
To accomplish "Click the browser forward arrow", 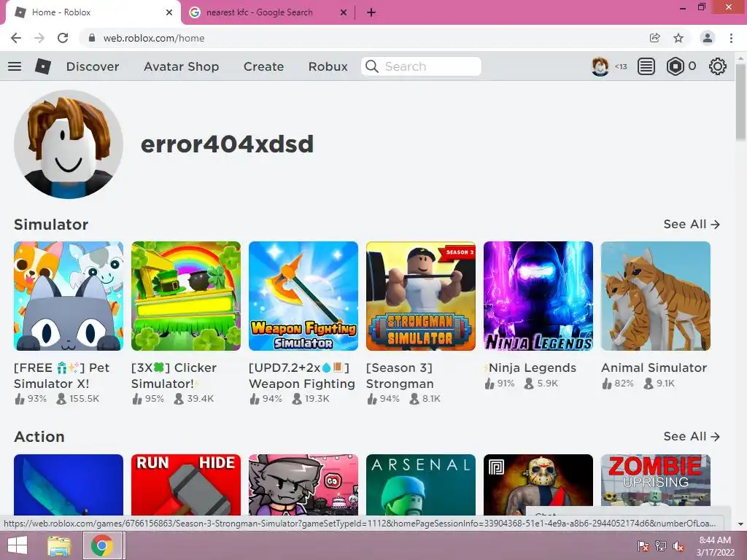I will [x=39, y=38].
